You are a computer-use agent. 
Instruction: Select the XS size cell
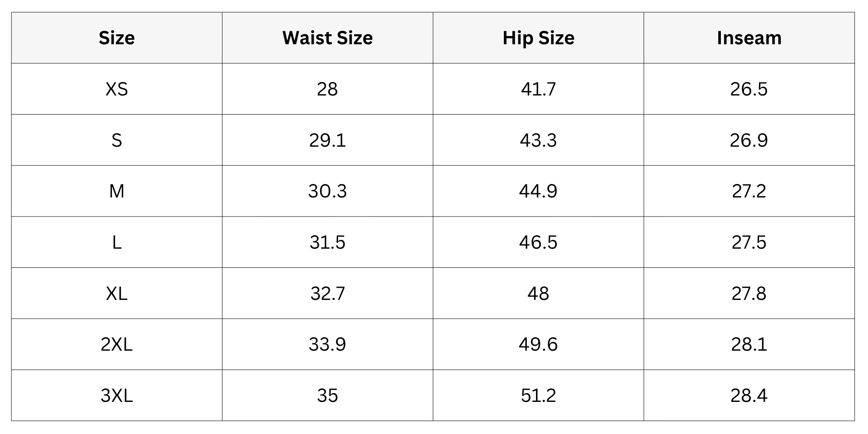[x=117, y=89]
